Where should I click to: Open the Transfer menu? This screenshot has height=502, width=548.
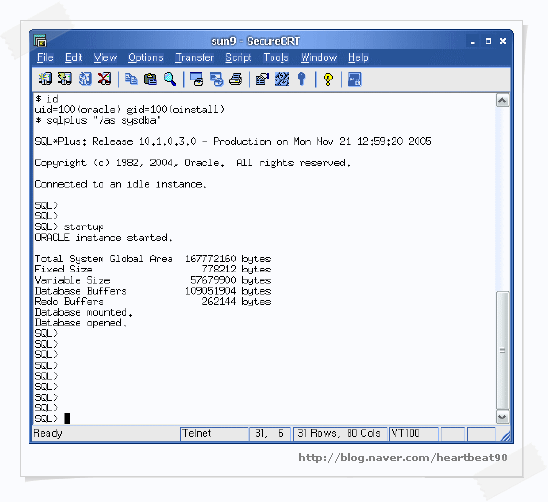coord(194,58)
